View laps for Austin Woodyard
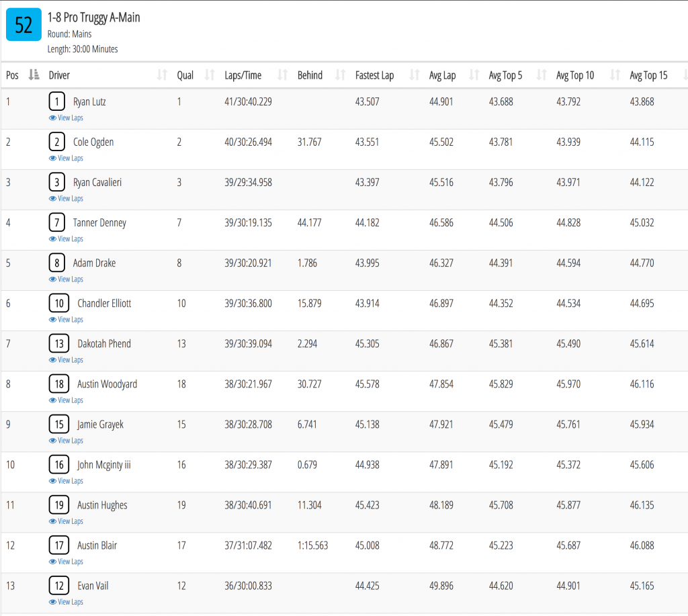Screen dimensions: 688x616 click(x=66, y=400)
